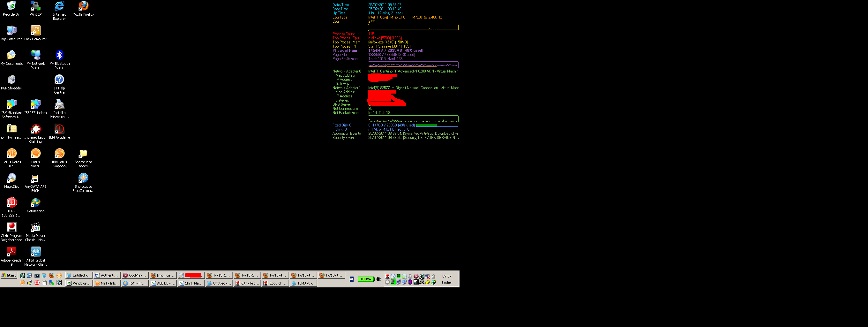
Task: Click the Adobe Reader 9 icon
Action: pyautogui.click(x=11, y=252)
